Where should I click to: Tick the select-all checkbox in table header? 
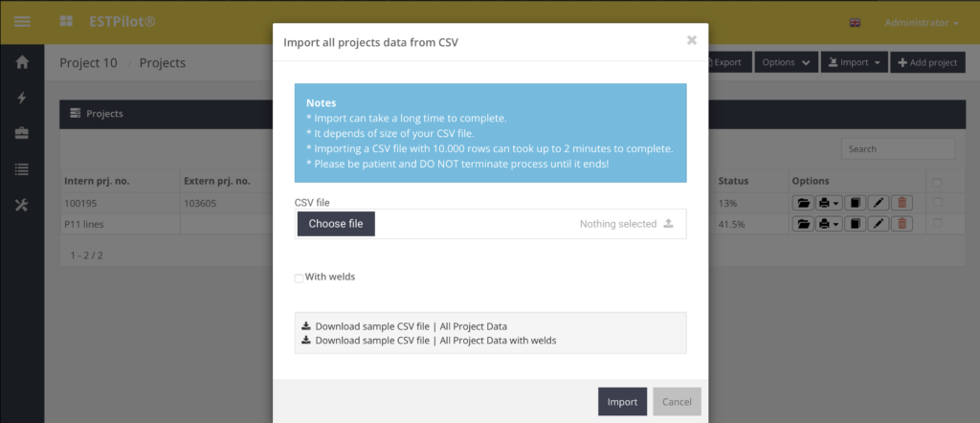click(x=937, y=182)
